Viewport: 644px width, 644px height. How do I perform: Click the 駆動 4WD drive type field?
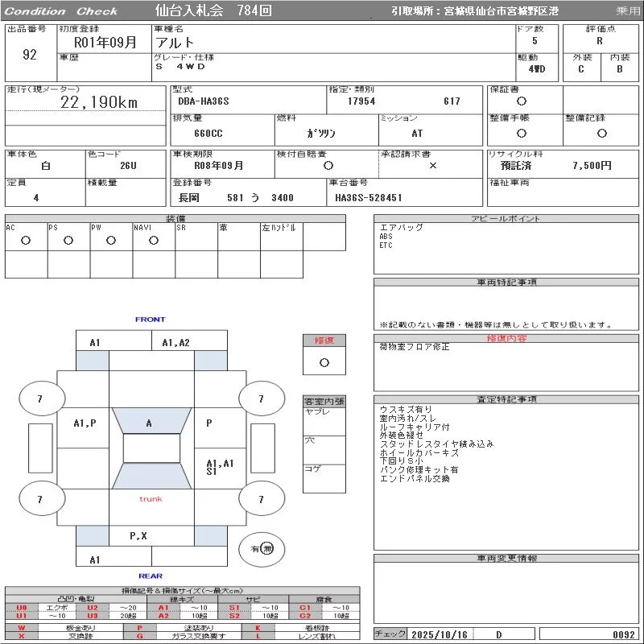click(x=537, y=68)
